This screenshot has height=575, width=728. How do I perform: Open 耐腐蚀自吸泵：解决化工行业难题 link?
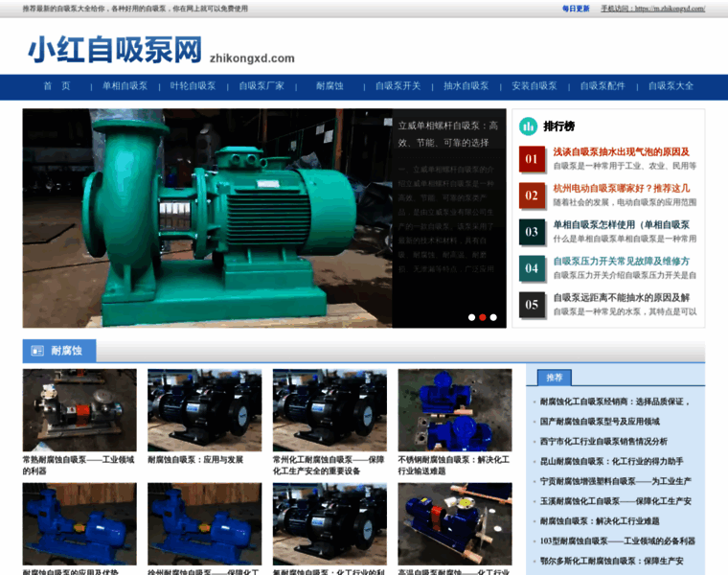tap(600, 521)
